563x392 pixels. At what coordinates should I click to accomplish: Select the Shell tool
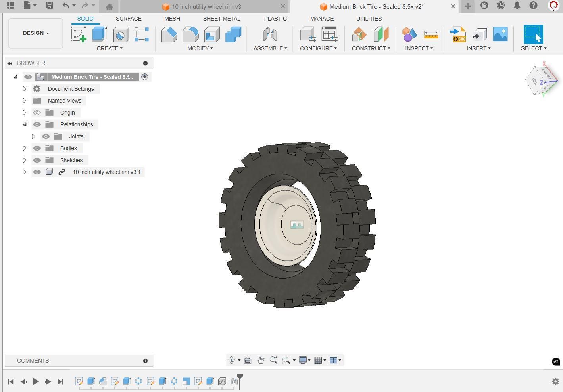(x=212, y=34)
